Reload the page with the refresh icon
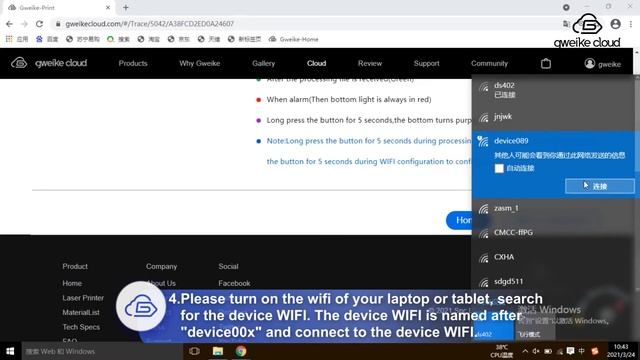 coord(39,24)
